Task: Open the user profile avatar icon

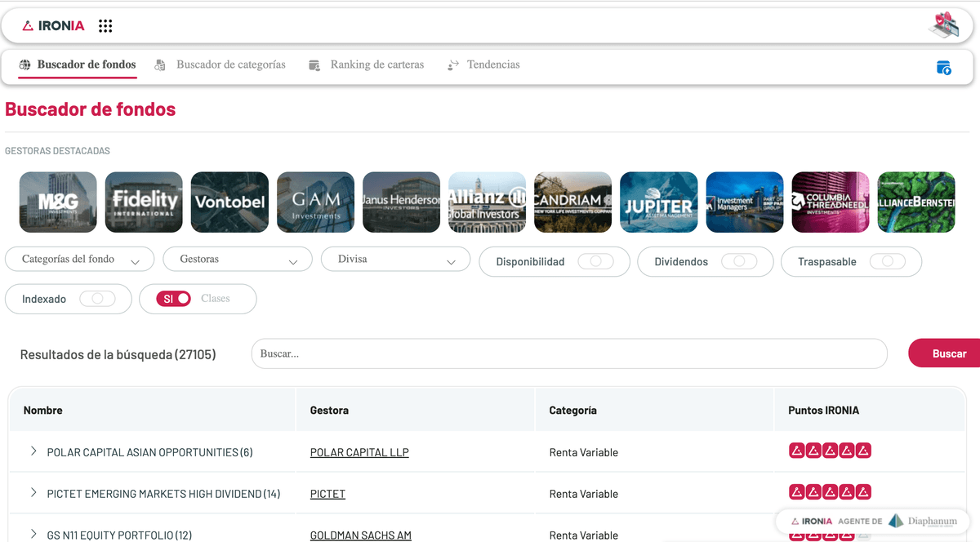Action: pos(943,25)
